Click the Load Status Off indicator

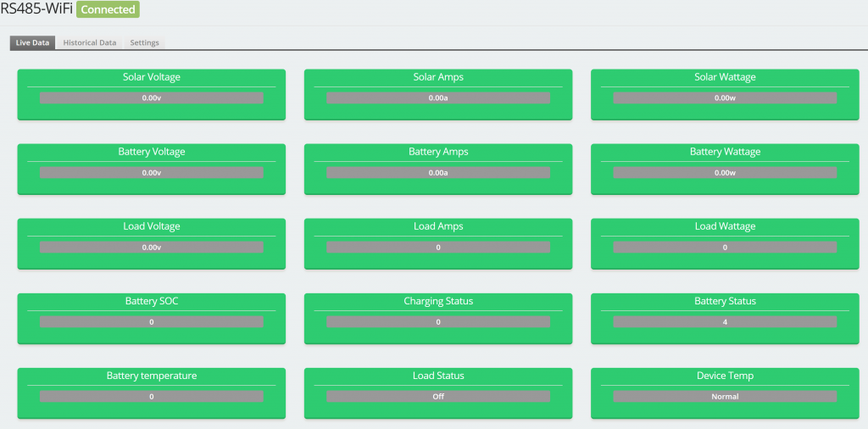[x=438, y=397]
